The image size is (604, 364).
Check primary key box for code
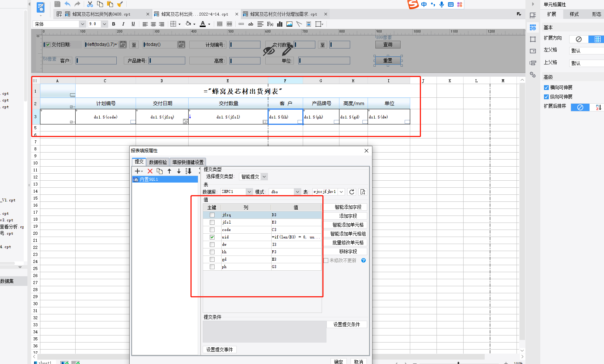[212, 230]
